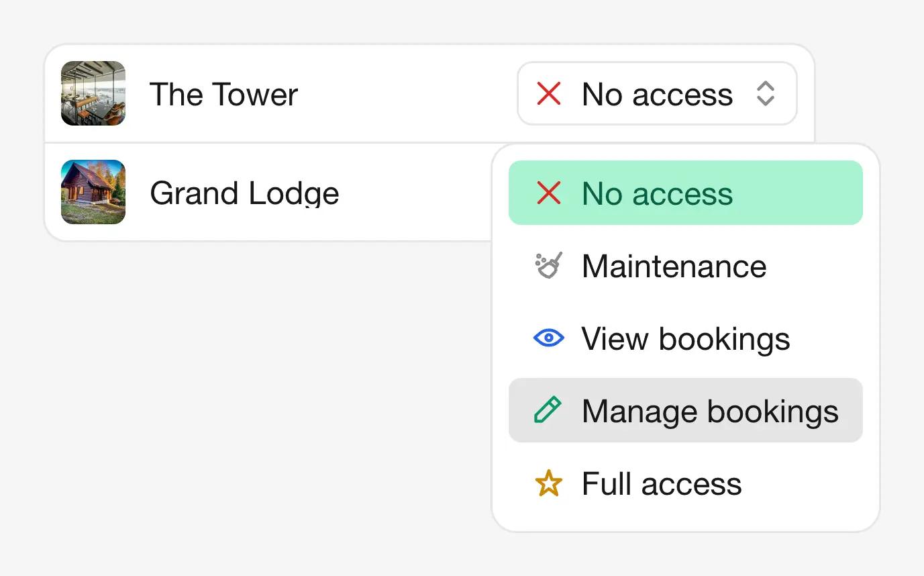Screen dimensions: 924x576
Task: Click the No access text in The Tower selector
Action: click(x=657, y=95)
